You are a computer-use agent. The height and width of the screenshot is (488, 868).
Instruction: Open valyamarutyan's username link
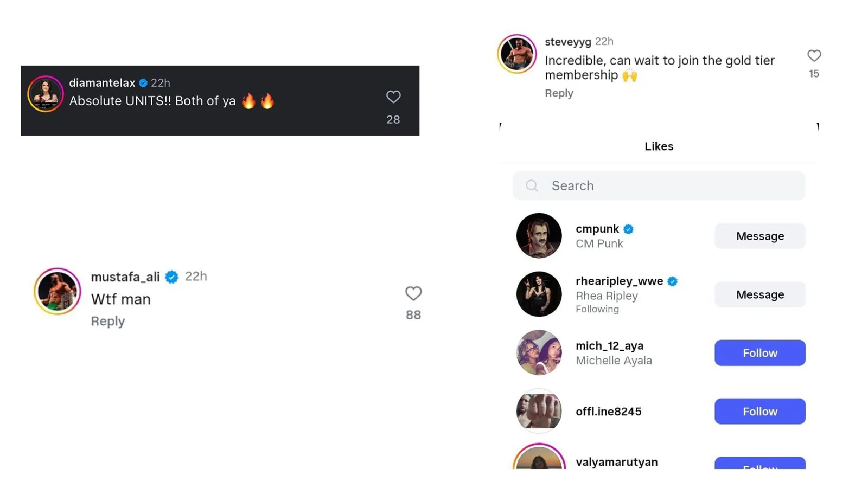pyautogui.click(x=616, y=462)
